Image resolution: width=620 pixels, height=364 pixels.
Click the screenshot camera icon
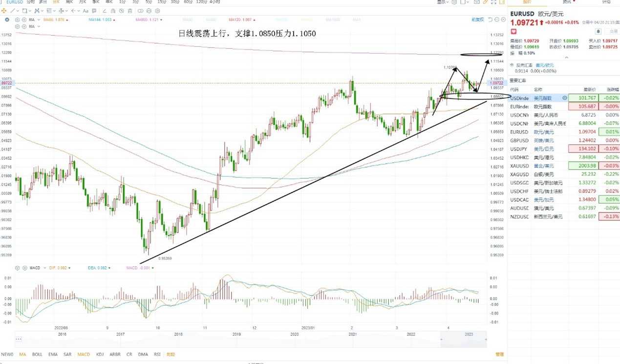[477, 2]
